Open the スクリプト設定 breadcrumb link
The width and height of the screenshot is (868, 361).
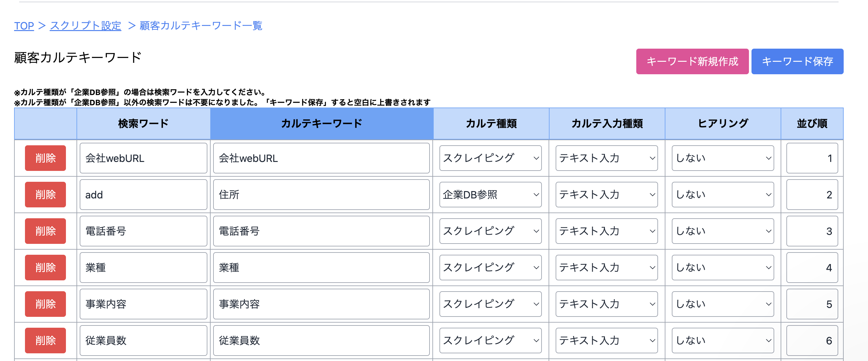[x=85, y=26]
